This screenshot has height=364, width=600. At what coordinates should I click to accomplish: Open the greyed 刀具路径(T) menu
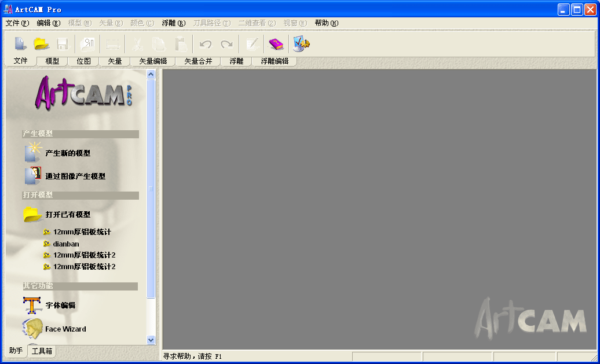coord(212,23)
